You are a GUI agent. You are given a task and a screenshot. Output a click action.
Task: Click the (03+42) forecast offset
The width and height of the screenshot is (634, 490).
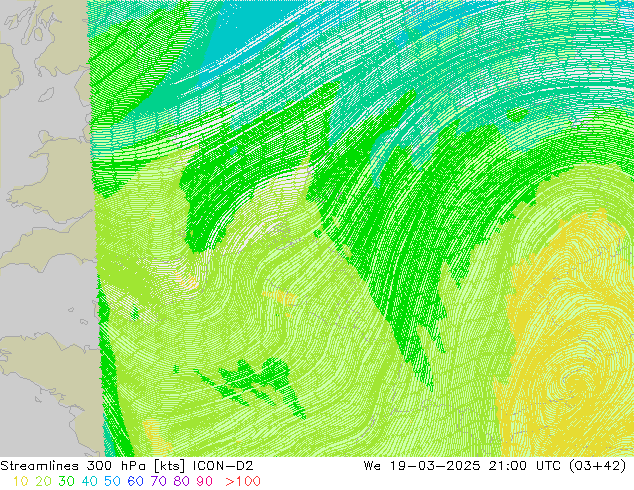pos(597,466)
